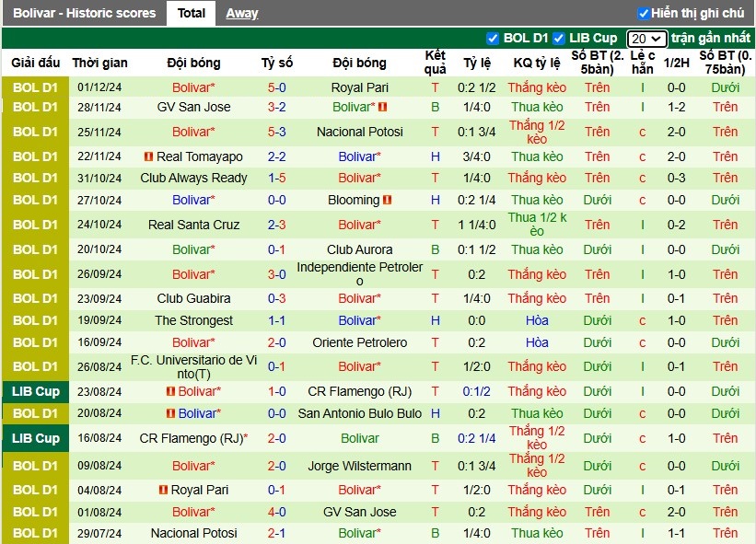Switch to the Away tab
The image size is (756, 544).
[x=242, y=14]
